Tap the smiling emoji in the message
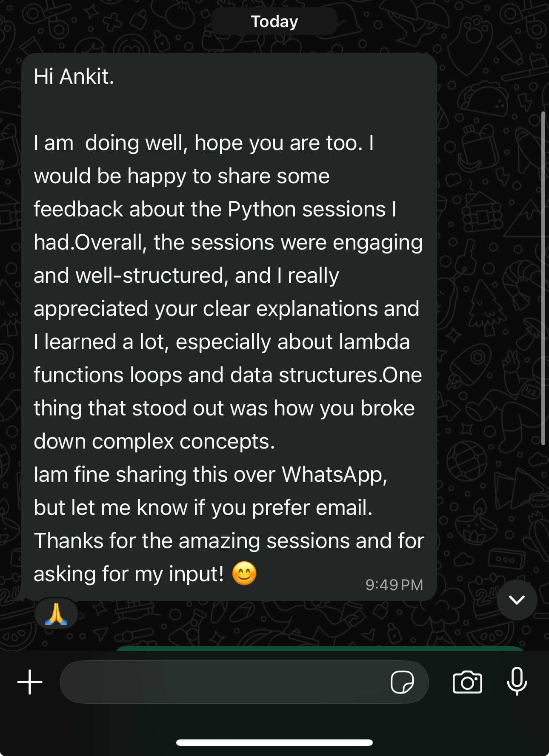Image resolution: width=549 pixels, height=756 pixels. (x=244, y=573)
